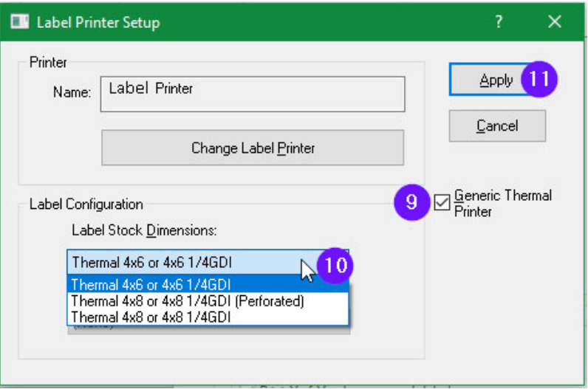Select highlighted Thermal 4x6 or 4x6 1/4GDI option
The height and width of the screenshot is (389, 588).
(x=208, y=284)
